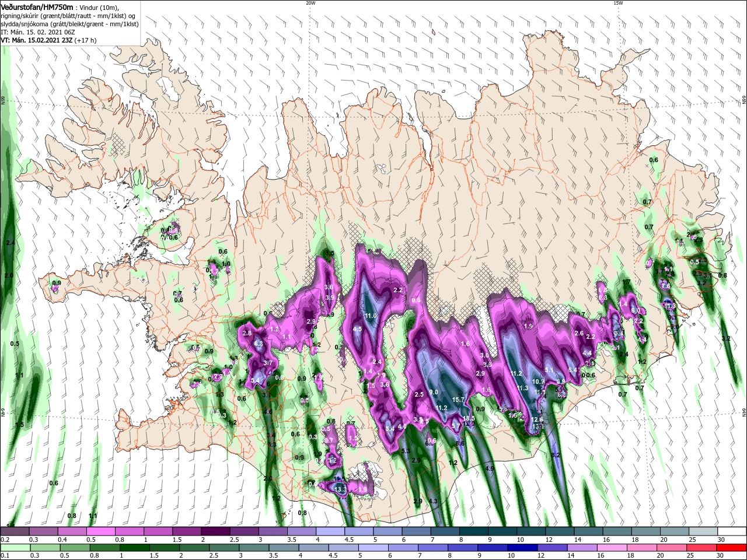Screen dimensions: 747x560
Task: Click the '20W' longitude label
Action: point(310,3)
